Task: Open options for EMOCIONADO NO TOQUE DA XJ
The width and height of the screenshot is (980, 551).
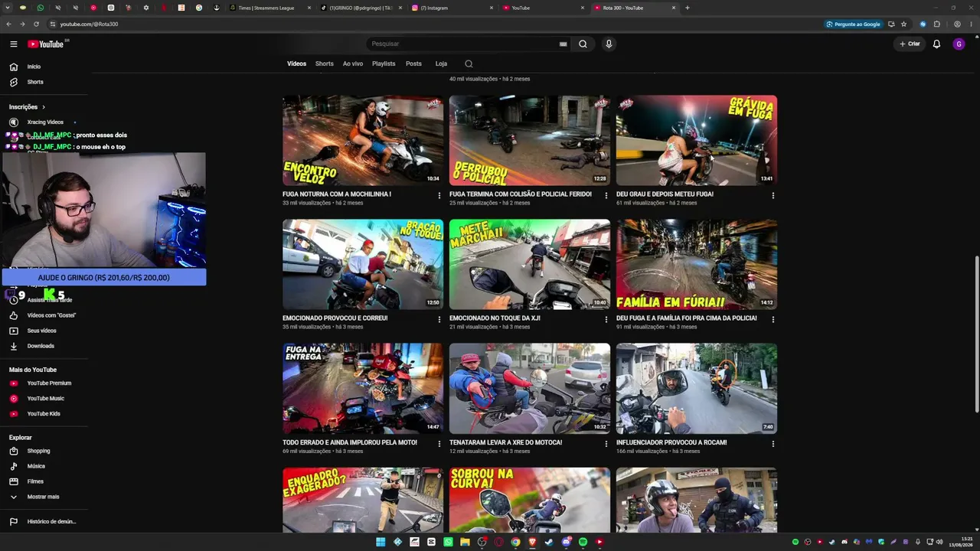Action: coord(606,320)
